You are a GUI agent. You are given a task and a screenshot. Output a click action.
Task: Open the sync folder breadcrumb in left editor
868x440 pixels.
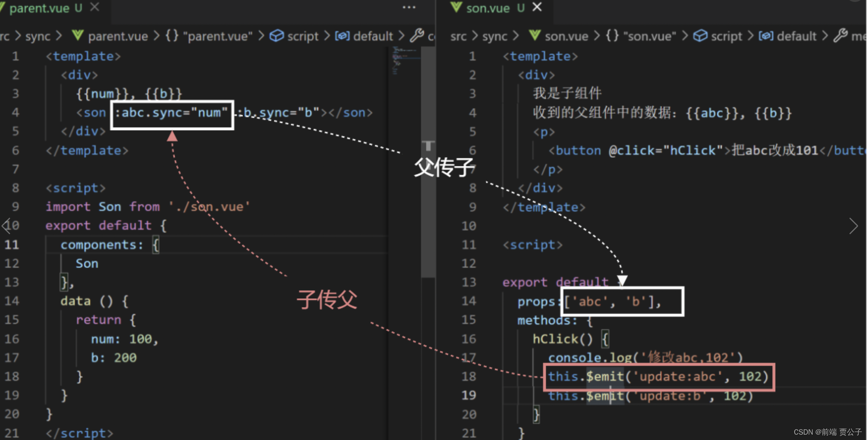(x=38, y=36)
